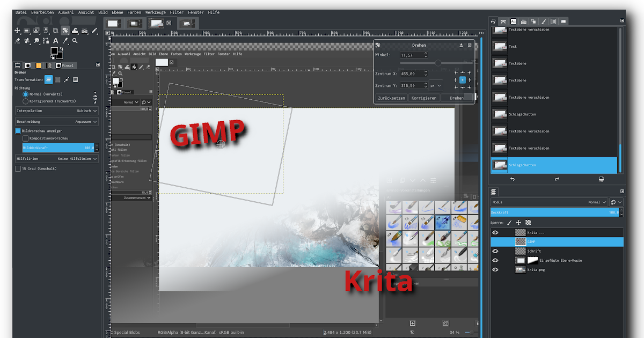Select the Rectangle Select tool
Viewport: 644px width, 338px height.
pos(27,31)
